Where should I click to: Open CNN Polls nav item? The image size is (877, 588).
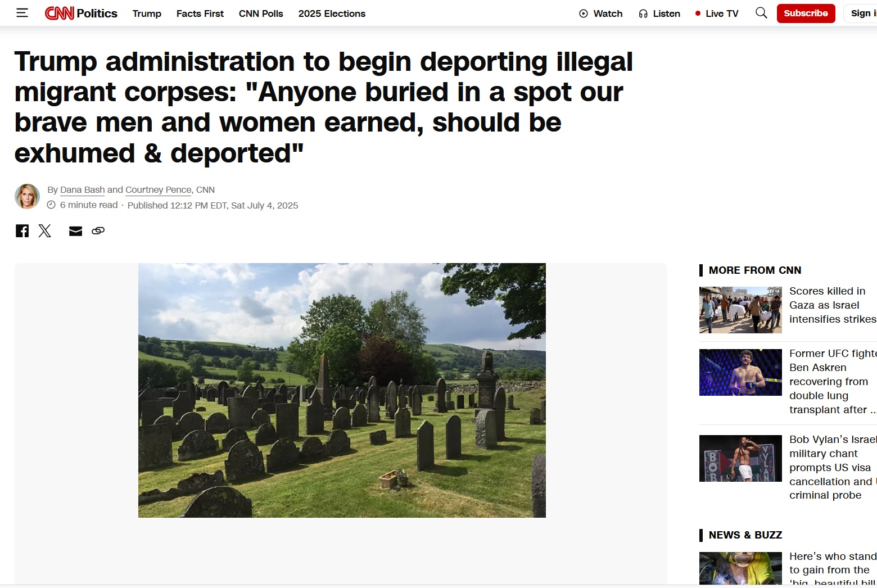(261, 13)
